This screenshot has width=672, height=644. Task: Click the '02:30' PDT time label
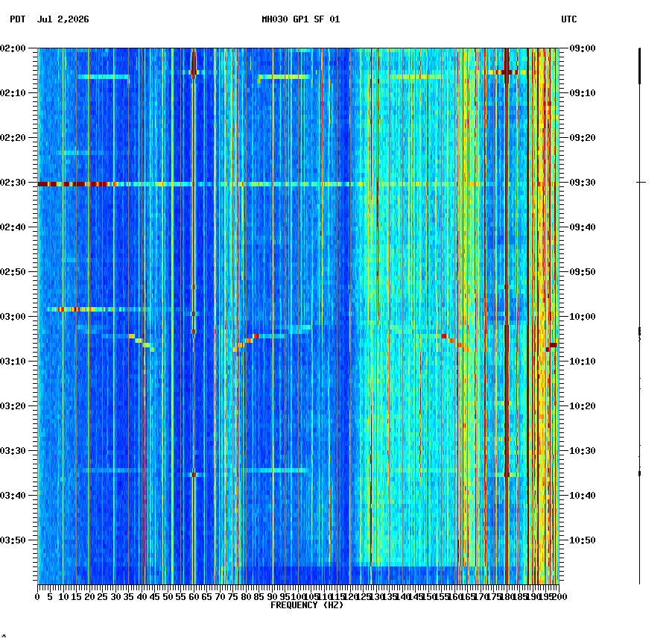(x=13, y=182)
